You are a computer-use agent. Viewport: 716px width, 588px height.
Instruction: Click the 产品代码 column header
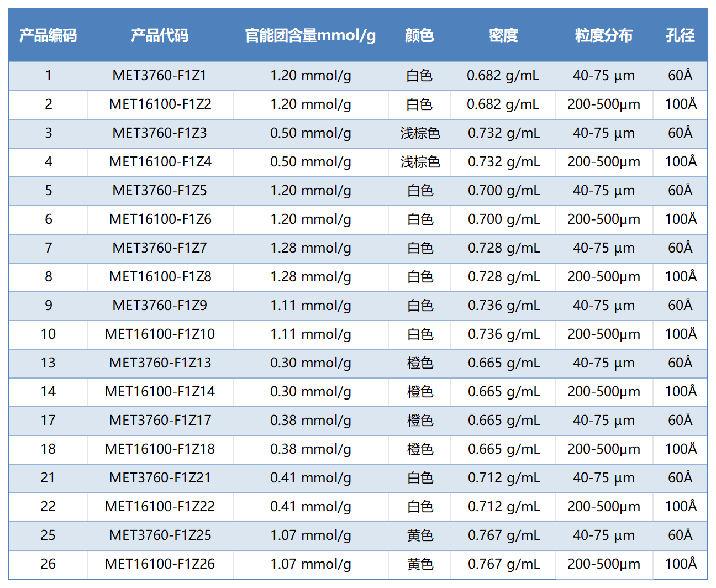pyautogui.click(x=160, y=36)
